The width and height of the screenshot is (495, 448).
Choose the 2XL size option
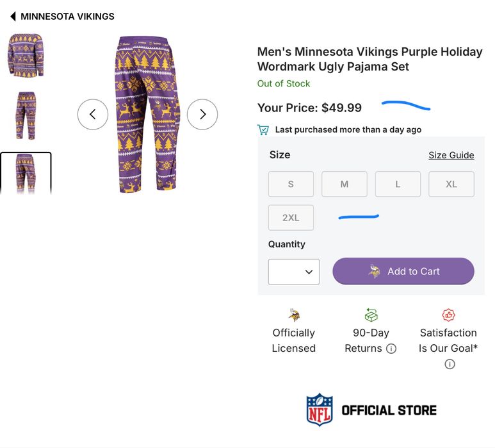(x=291, y=218)
